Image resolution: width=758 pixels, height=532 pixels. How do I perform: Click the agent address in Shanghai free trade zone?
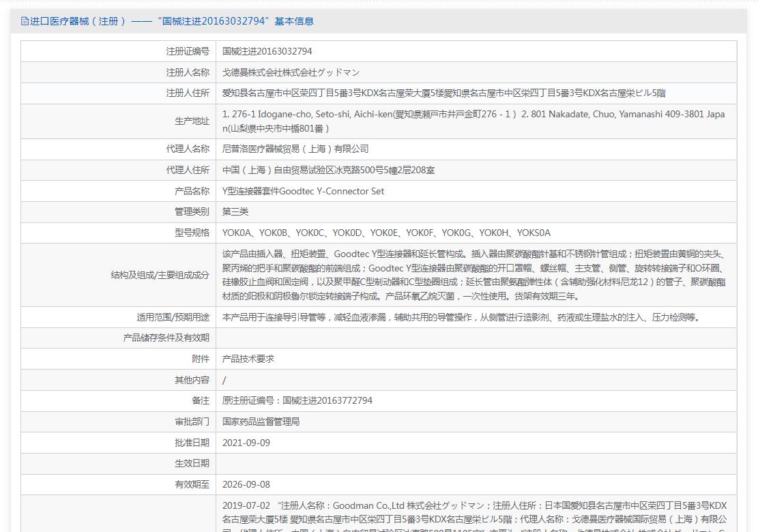pyautogui.click(x=328, y=170)
